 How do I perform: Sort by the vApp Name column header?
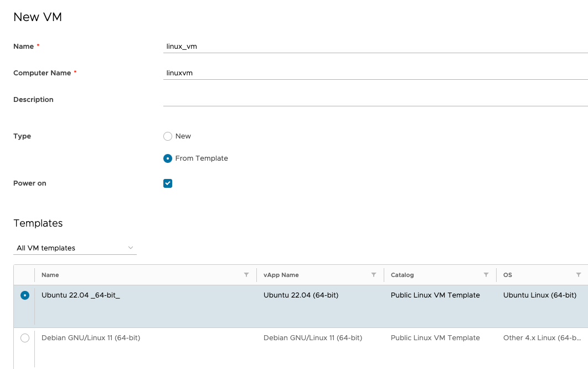tap(281, 275)
